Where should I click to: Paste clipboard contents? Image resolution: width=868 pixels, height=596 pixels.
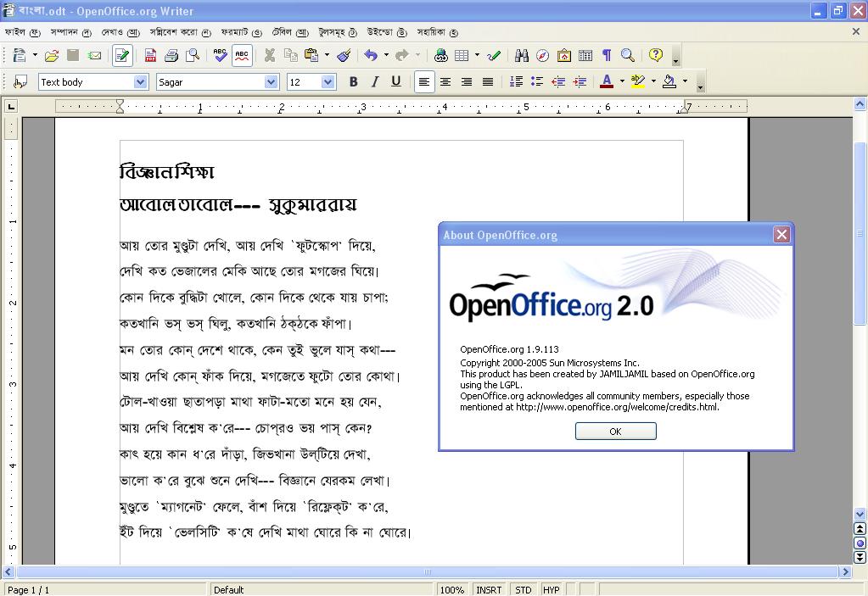[311, 55]
